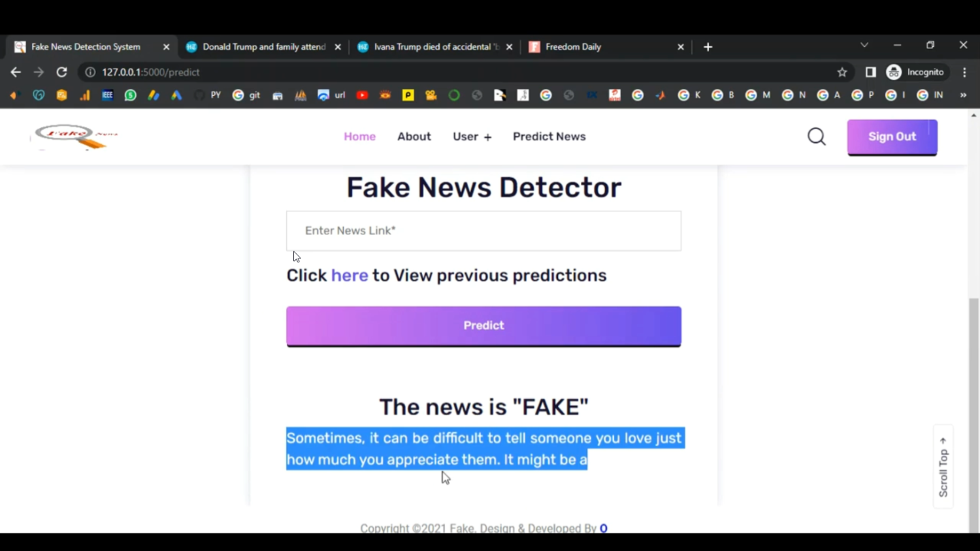This screenshot has width=980, height=551.
Task: Click the Incognito profile icon
Action: coord(892,72)
